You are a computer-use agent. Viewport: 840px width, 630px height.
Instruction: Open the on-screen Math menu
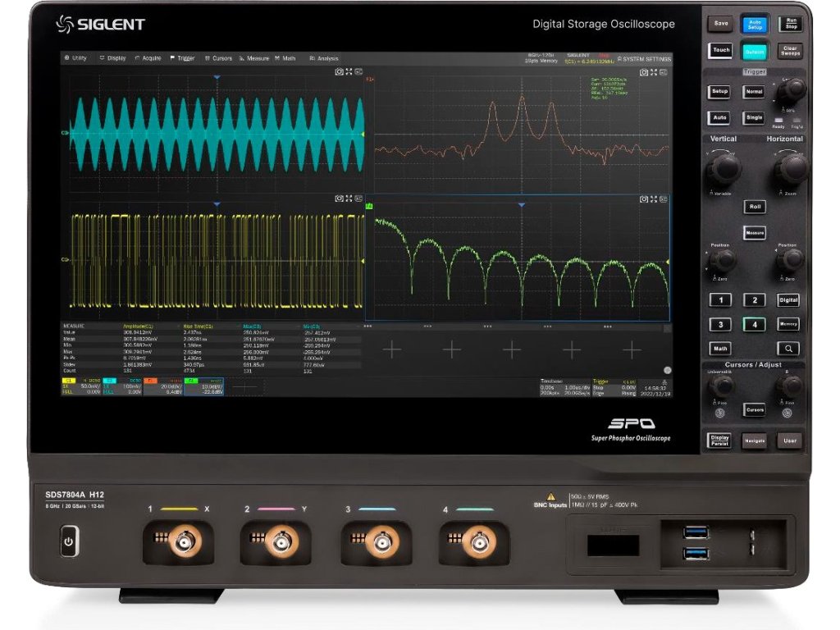point(285,58)
